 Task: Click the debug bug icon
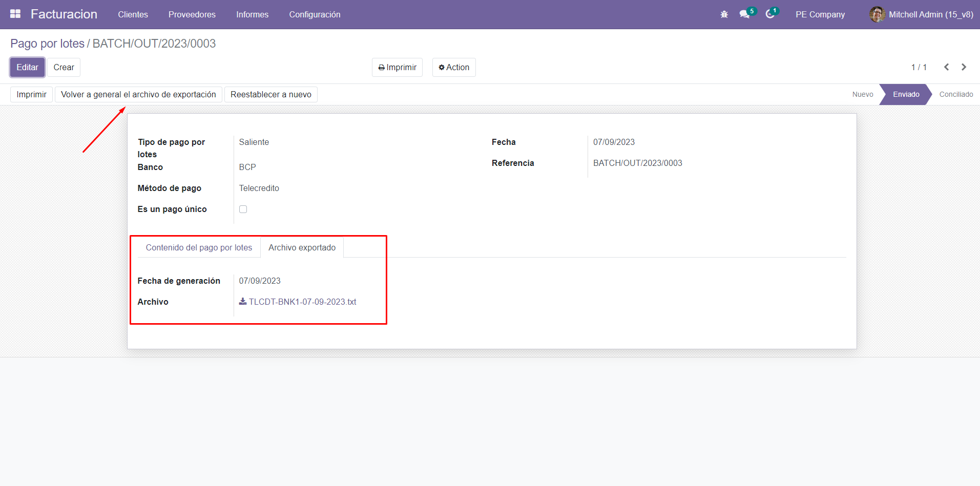point(724,14)
